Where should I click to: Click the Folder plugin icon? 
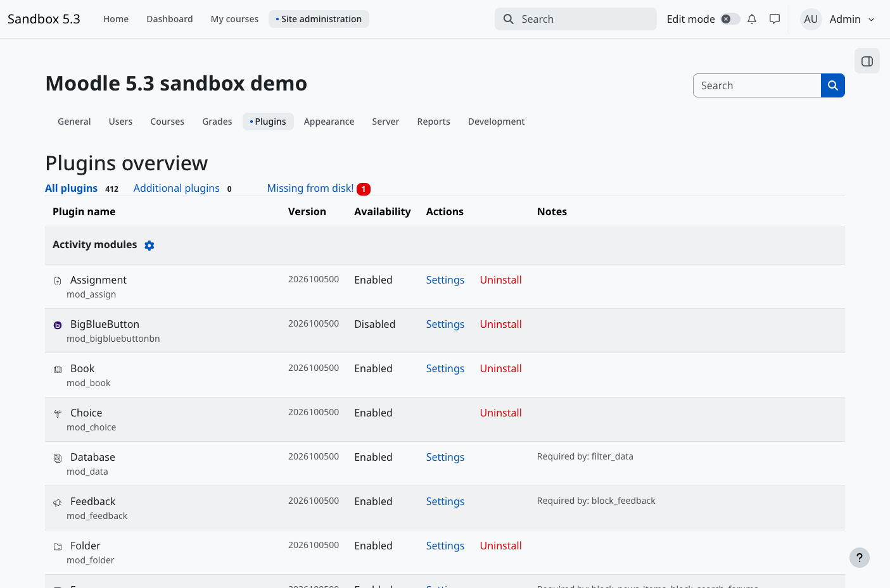coord(58,546)
